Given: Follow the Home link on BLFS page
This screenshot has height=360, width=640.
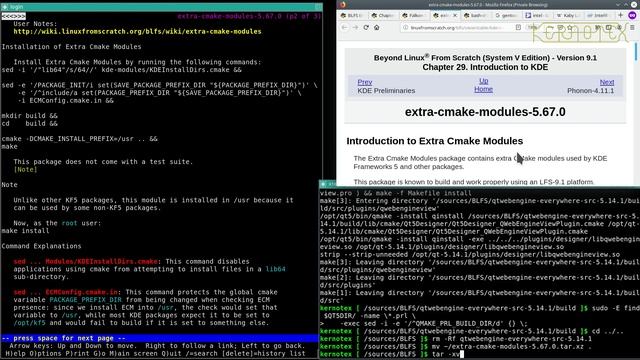Looking at the screenshot, I should point(483,89).
